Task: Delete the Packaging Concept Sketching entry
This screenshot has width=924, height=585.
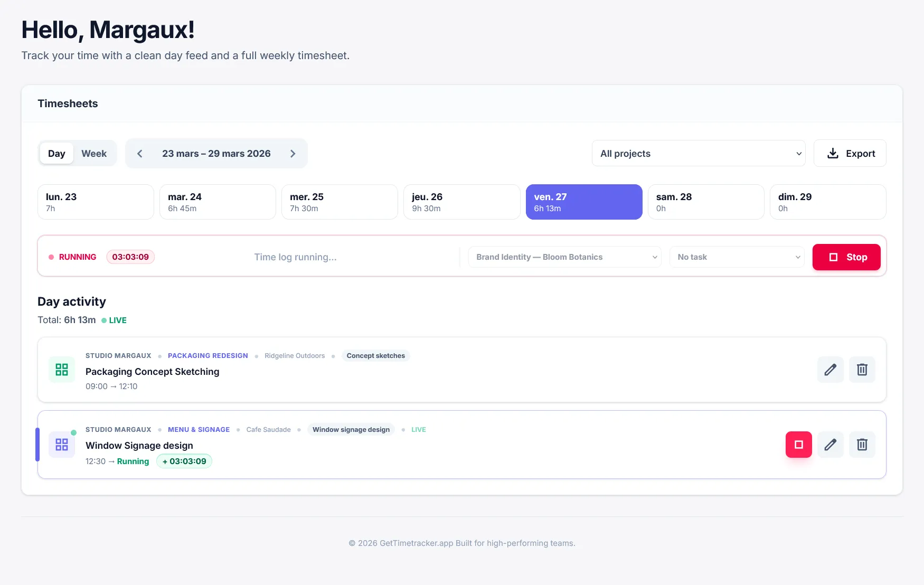Action: [x=862, y=370]
